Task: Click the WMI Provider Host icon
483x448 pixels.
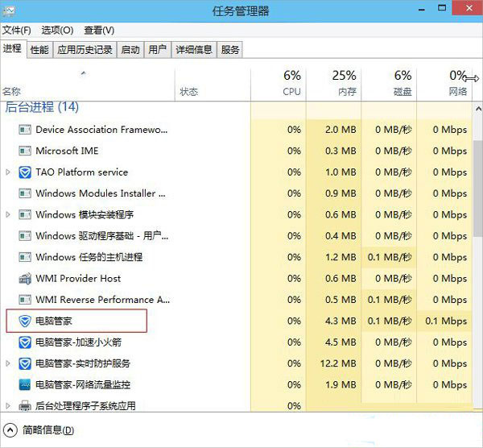Action: tap(25, 279)
